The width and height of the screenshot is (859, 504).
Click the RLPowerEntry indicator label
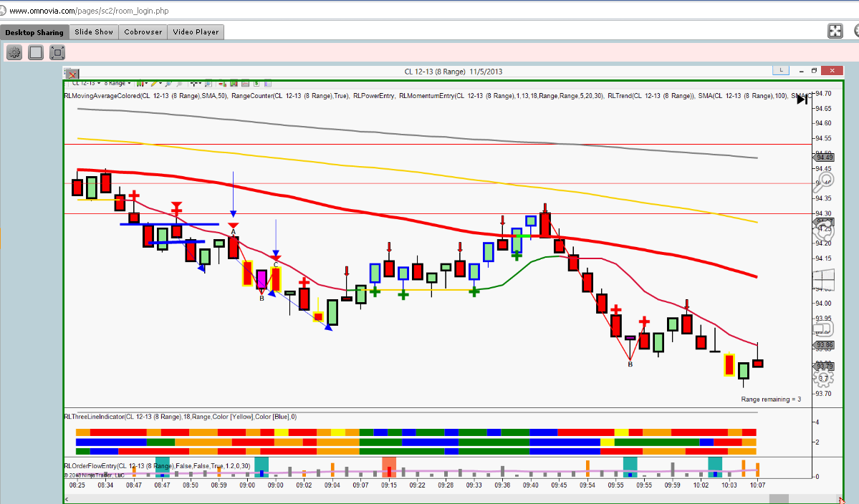tap(374, 96)
